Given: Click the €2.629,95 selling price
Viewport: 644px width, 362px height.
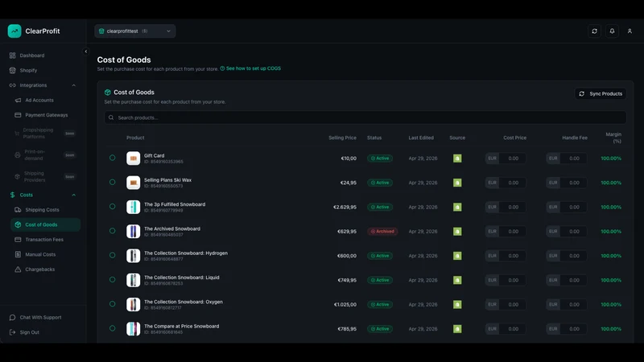Looking at the screenshot, I should (345, 207).
